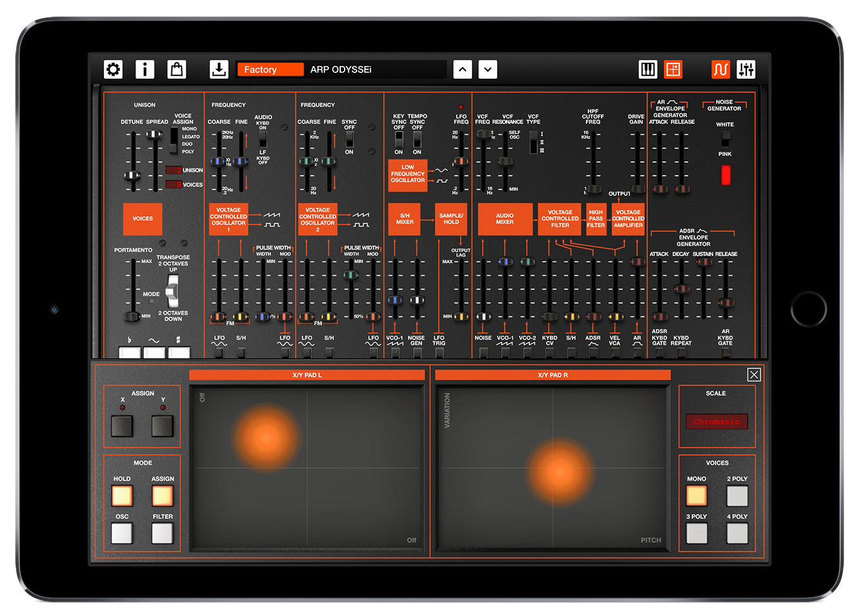Toggle the LFO Key Sync switch

pyautogui.click(x=399, y=139)
